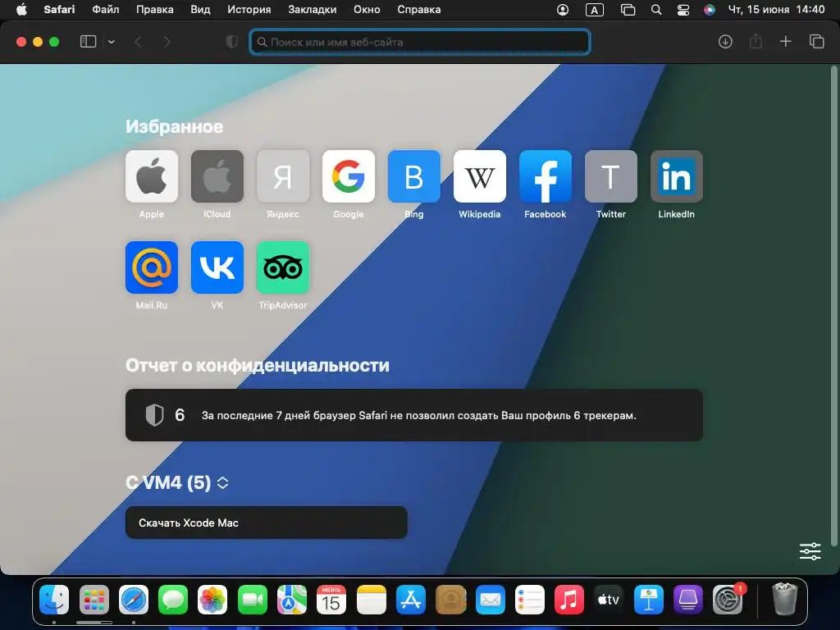Image resolution: width=840 pixels, height=630 pixels.
Task: Open the LinkedIn favorite tile
Action: [677, 176]
